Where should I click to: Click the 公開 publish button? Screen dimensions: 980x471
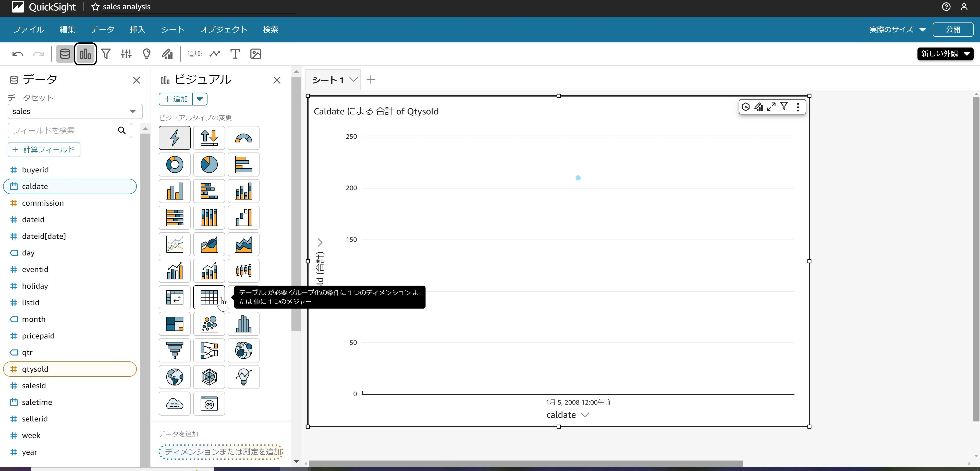[953, 30]
